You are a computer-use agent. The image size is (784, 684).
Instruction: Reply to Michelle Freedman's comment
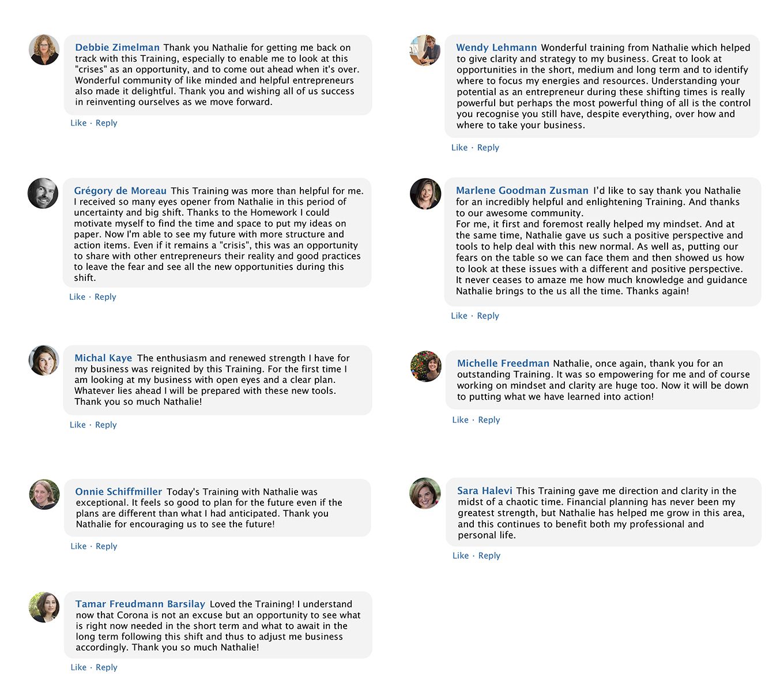tap(489, 420)
